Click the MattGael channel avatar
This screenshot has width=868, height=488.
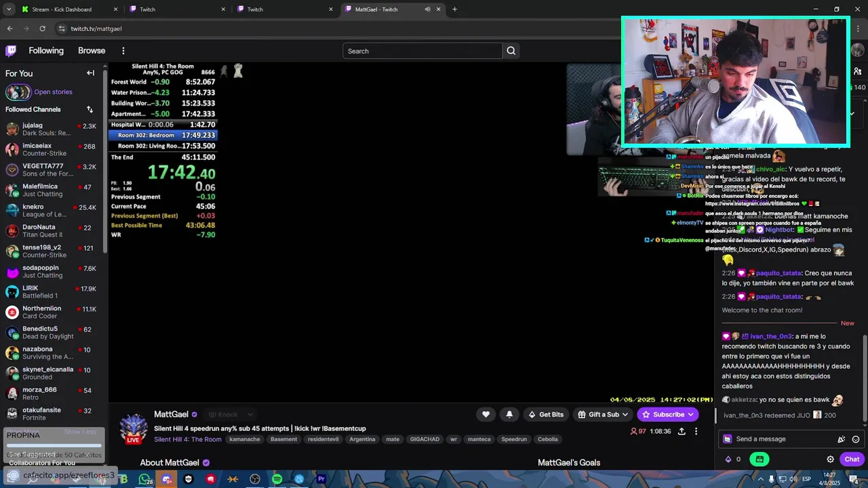point(134,428)
